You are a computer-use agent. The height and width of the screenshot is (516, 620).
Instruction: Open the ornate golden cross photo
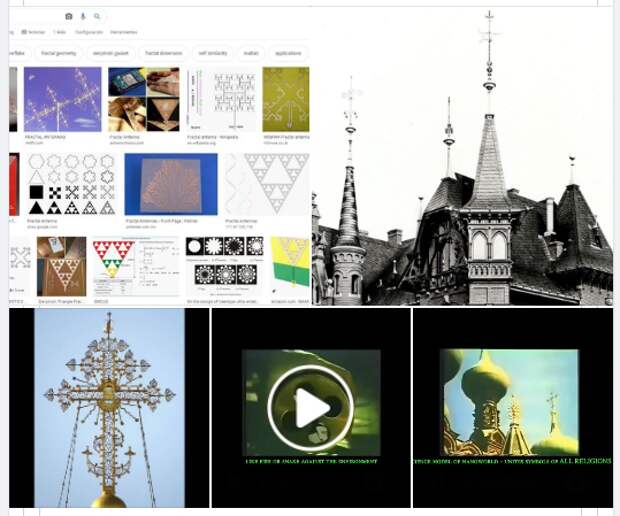pyautogui.click(x=109, y=408)
